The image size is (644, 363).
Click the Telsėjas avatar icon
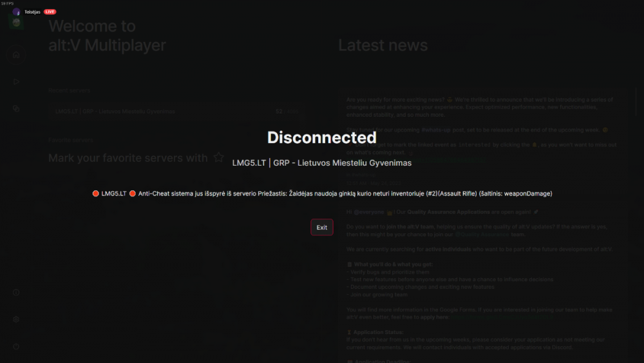tap(17, 12)
